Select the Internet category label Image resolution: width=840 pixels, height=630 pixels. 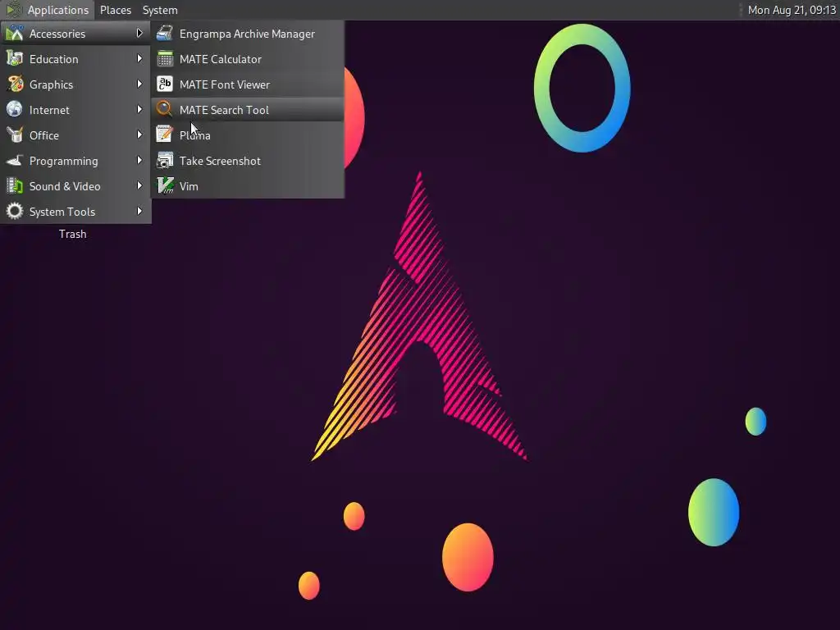[x=49, y=110]
